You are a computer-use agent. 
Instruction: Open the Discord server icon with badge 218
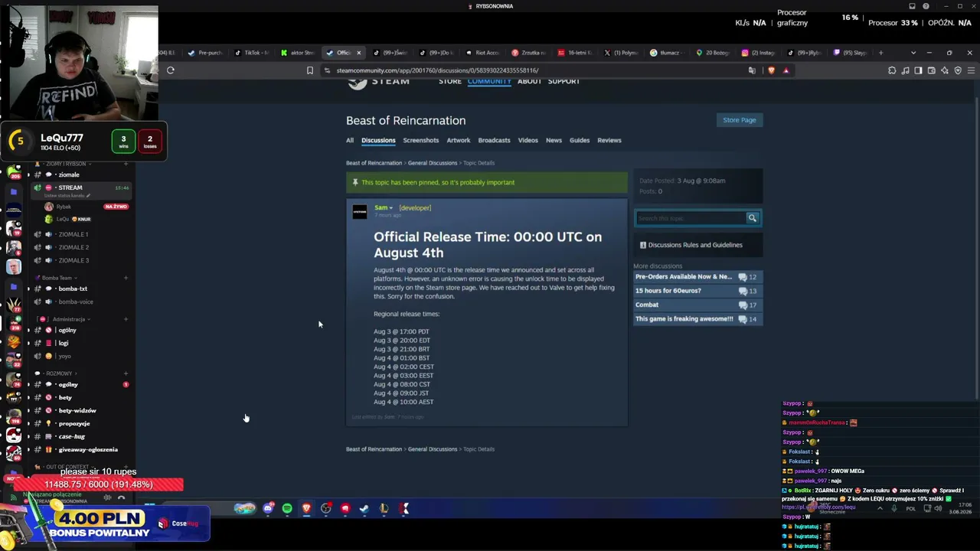click(x=13, y=324)
